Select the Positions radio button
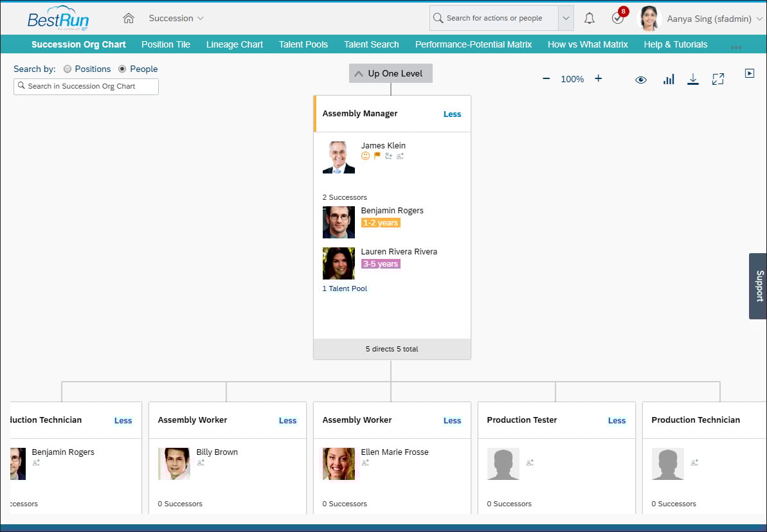The image size is (767, 532). click(68, 69)
